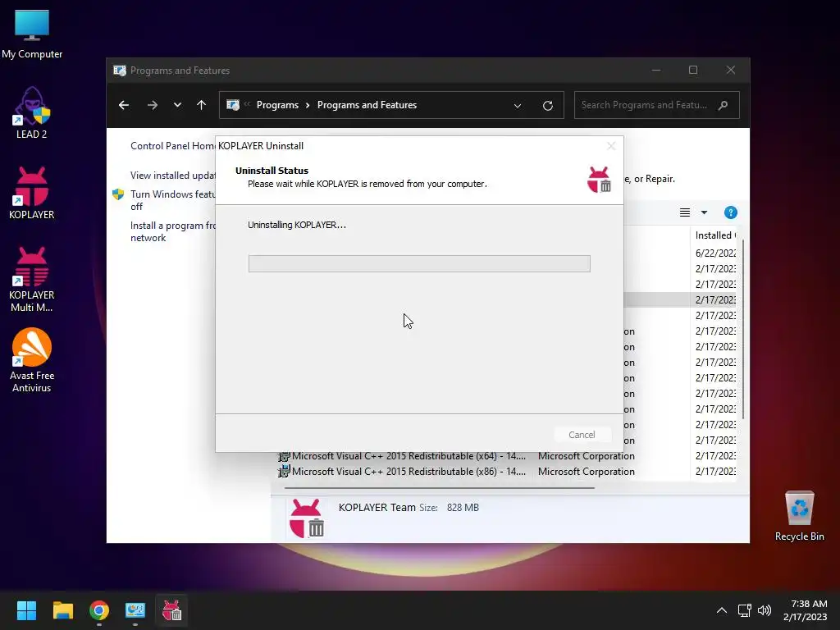Viewport: 840px width, 630px height.
Task: Select the KOPLAYER uninstaller header icon
Action: (599, 180)
